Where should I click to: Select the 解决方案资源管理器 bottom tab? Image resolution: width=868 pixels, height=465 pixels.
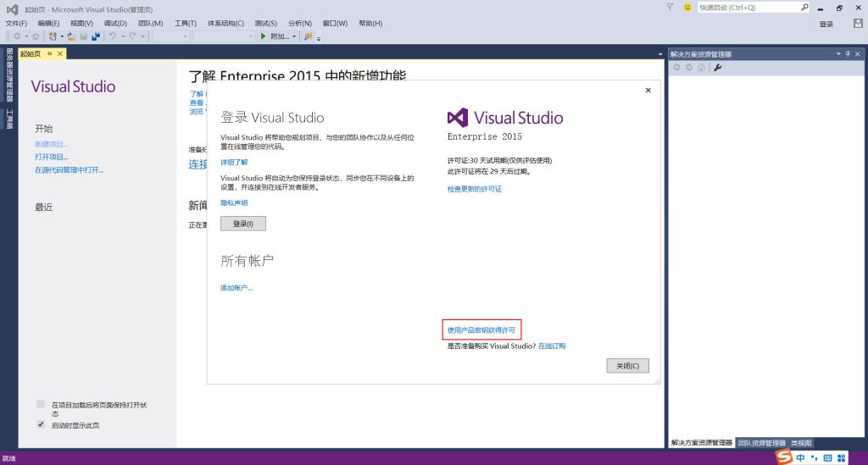coord(701,443)
